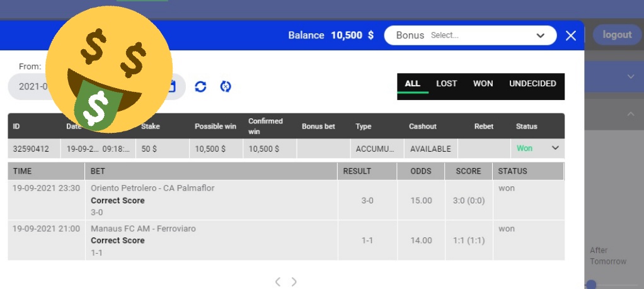Viewport: 644px width, 289px height.
Task: Click the Confirmed win 10,500 $ cell
Action: 270,149
